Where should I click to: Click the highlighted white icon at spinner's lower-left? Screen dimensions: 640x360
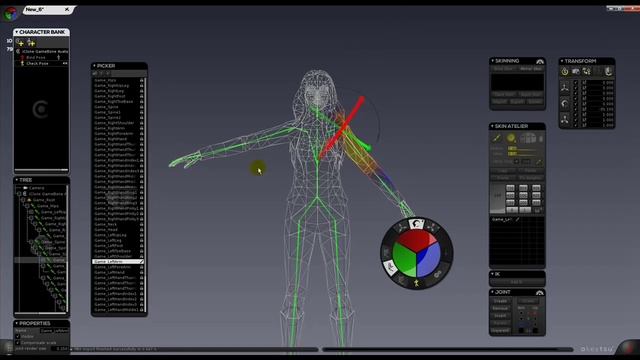coord(390,268)
